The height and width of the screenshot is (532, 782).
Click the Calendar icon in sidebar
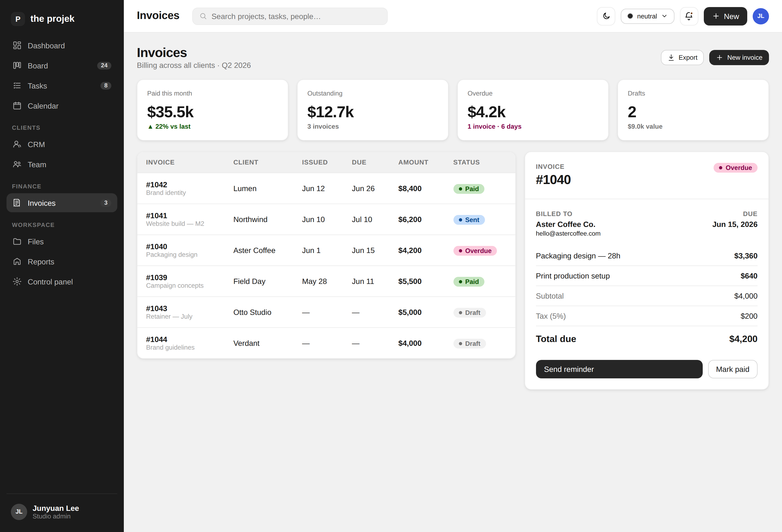click(x=17, y=106)
